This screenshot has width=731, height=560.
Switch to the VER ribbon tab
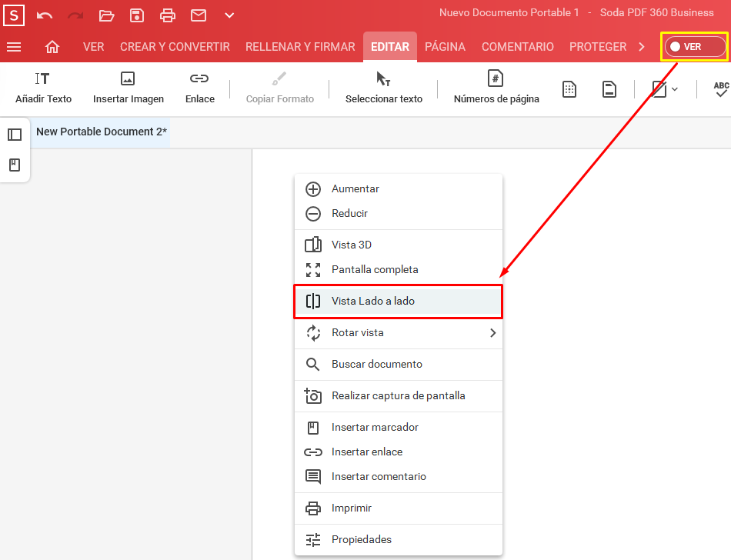(94, 47)
